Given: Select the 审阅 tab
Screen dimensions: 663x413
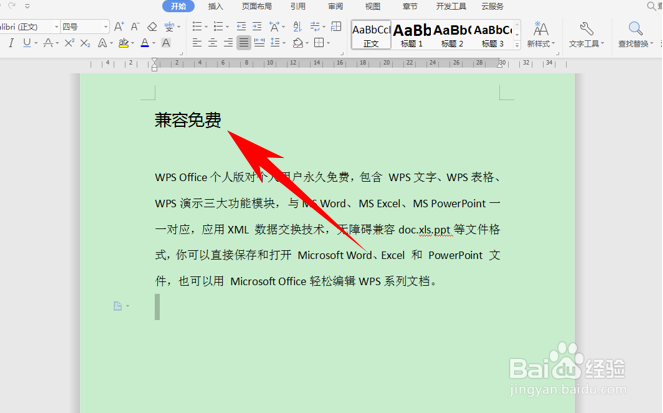Looking at the screenshot, I should pyautogui.click(x=335, y=6).
